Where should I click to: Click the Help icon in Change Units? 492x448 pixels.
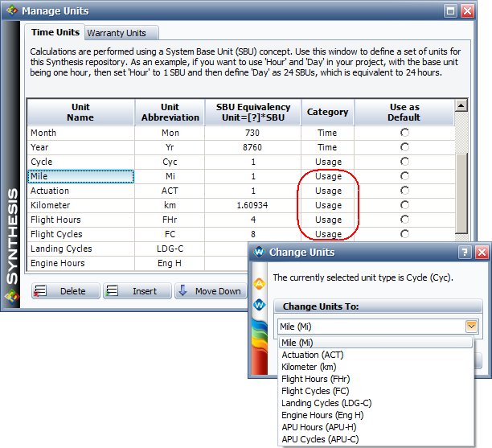point(464,252)
